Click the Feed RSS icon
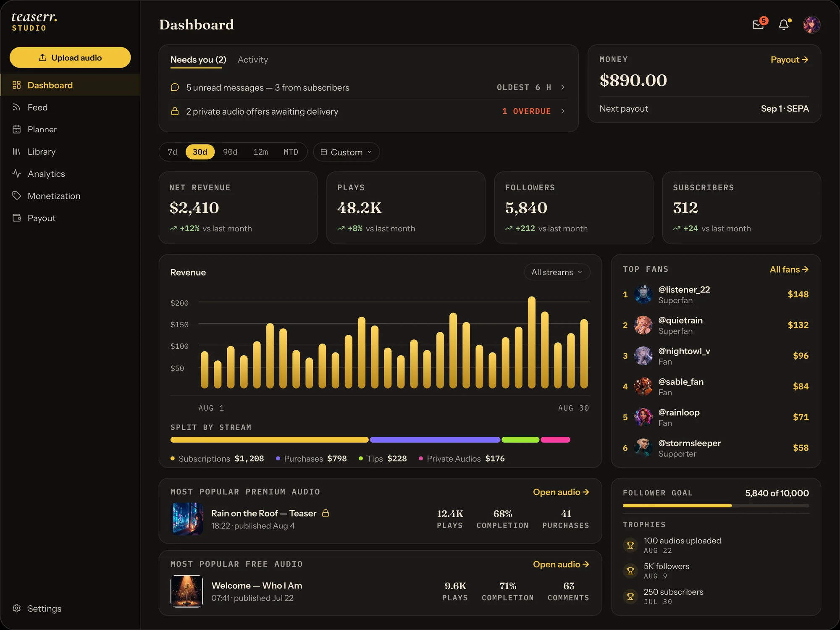840x630 pixels. pos(16,107)
